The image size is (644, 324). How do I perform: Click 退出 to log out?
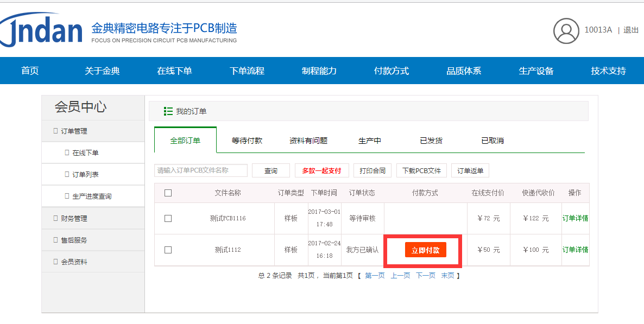coord(631,30)
